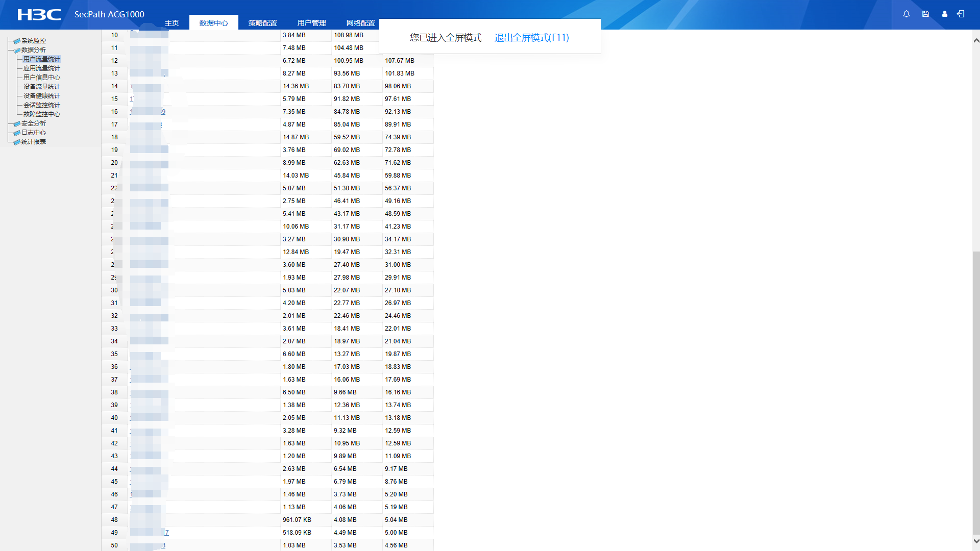Image resolution: width=980 pixels, height=551 pixels.
Task: Go to 故障监控中心
Action: [41, 114]
